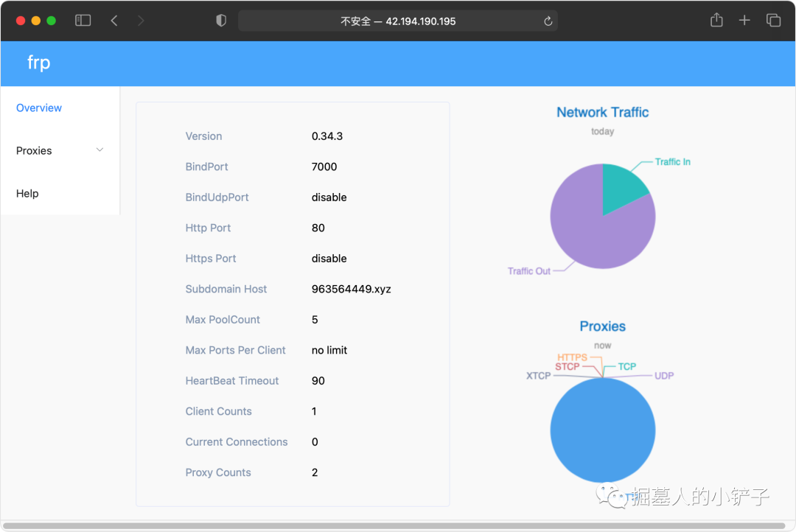
Task: Click the forward navigation arrow
Action: (141, 21)
